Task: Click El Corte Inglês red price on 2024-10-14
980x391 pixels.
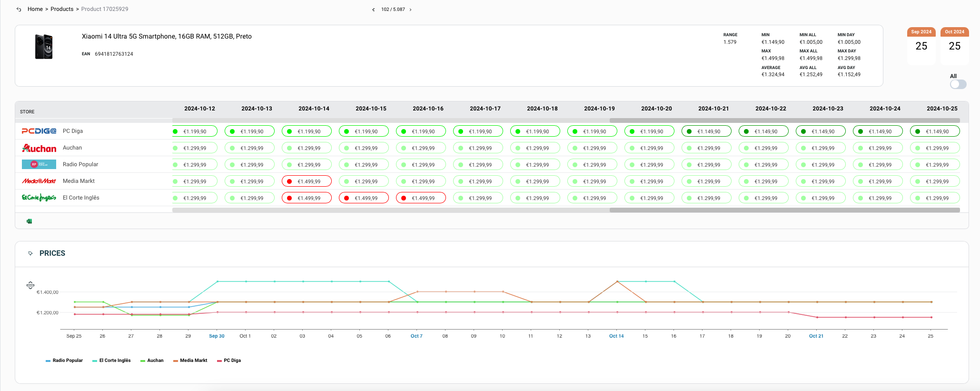Action: click(x=307, y=198)
